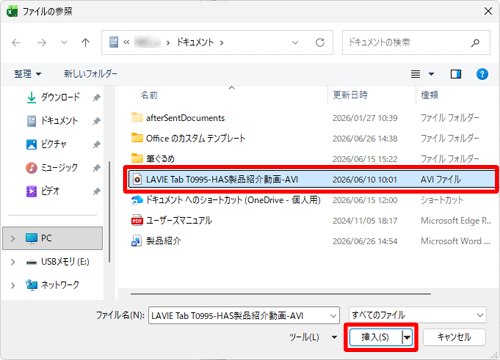The height and width of the screenshot is (360, 500).
Task: Click pin icon beside ミュージック
Action: (96, 168)
